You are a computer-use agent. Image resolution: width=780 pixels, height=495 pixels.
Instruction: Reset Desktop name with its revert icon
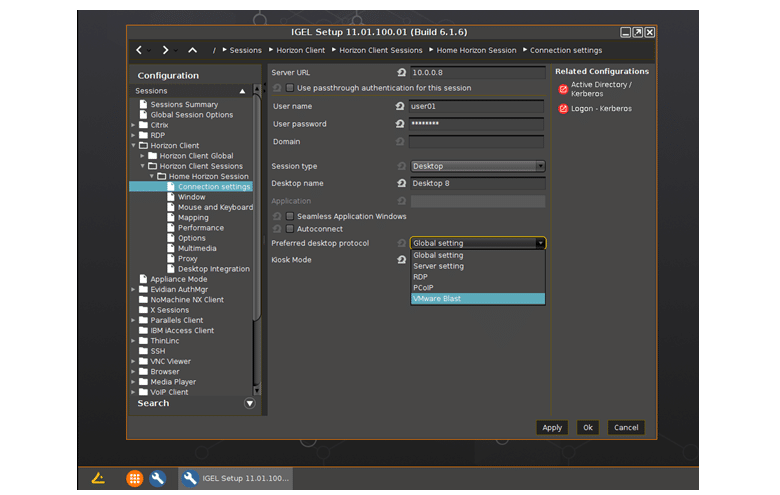(x=401, y=184)
